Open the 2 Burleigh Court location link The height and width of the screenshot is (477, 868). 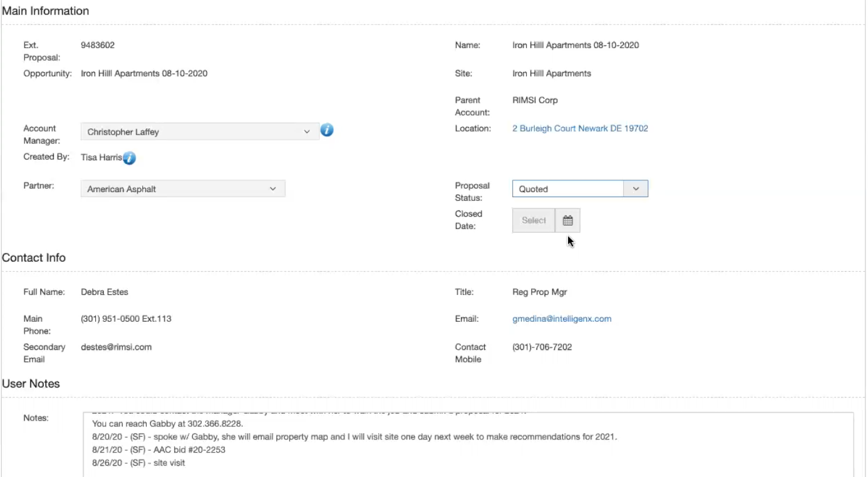[580, 128]
